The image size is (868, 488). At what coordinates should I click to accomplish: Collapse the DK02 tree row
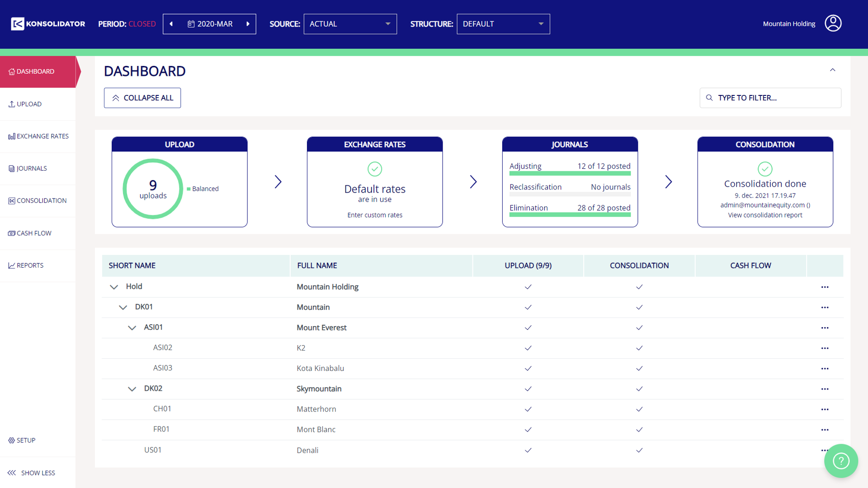(x=132, y=389)
